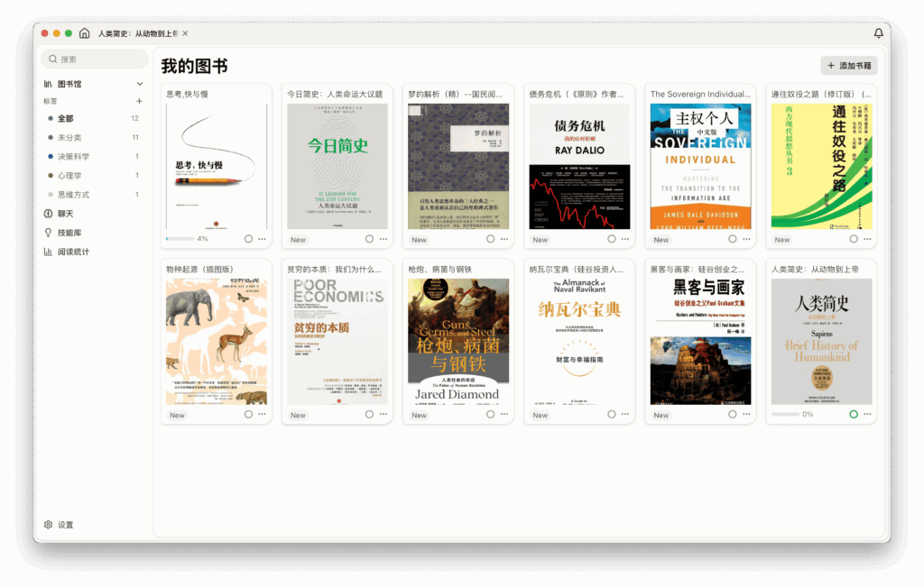This screenshot has height=587, width=924.
Task: Click the notification bell icon
Action: pyautogui.click(x=878, y=32)
